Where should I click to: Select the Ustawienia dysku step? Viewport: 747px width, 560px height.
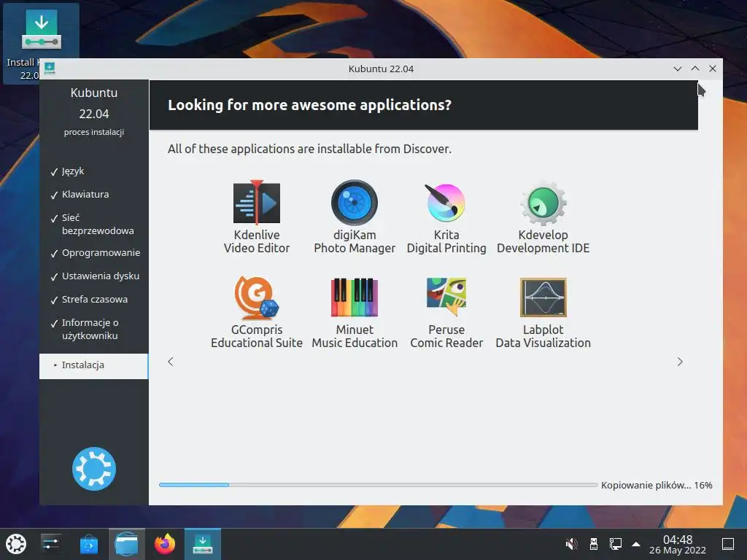101,276
